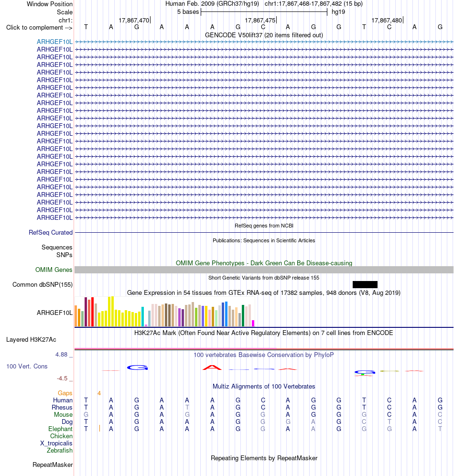The width and height of the screenshot is (454, 476).
Task: Click 'Click to complement -->' to flip bases
Action: (39, 28)
